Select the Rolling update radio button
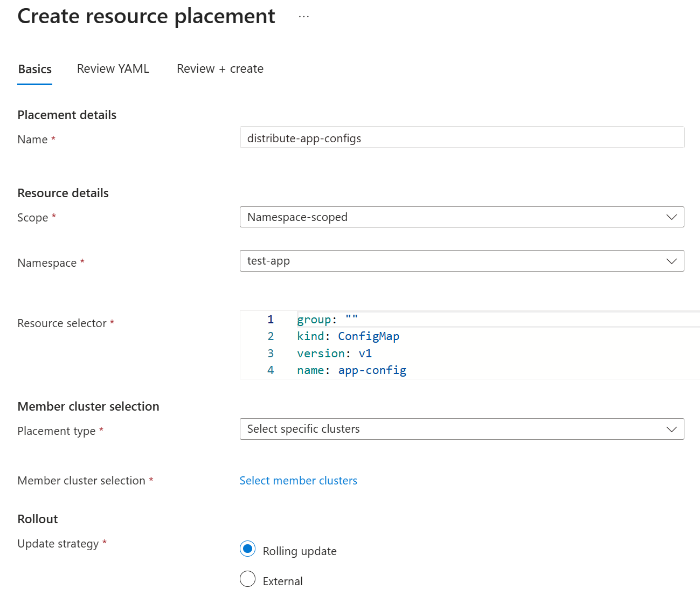Viewport: 700px width, 596px height. coord(247,549)
